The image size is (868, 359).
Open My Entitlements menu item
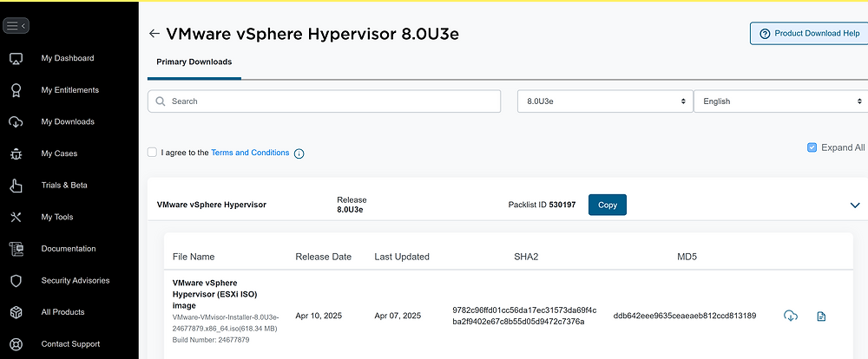69,89
